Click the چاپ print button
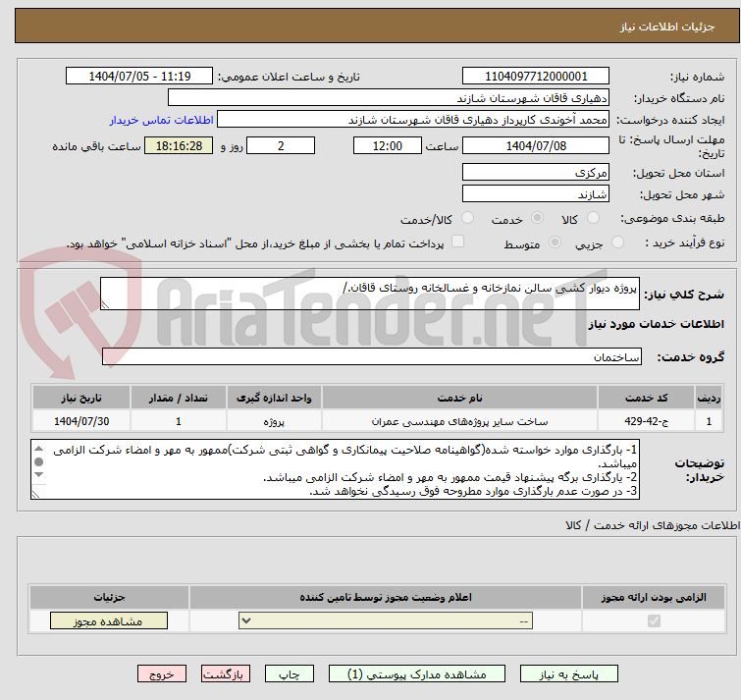 click(290, 674)
